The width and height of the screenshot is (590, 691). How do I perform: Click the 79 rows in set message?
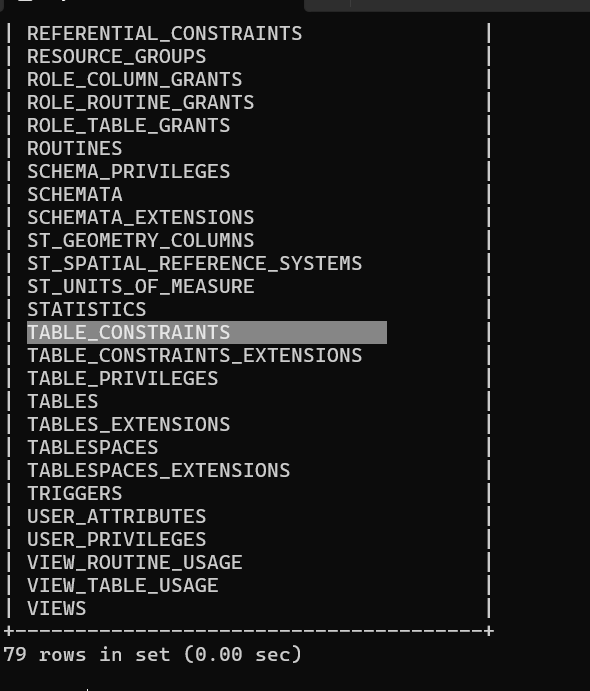[x=152, y=654]
